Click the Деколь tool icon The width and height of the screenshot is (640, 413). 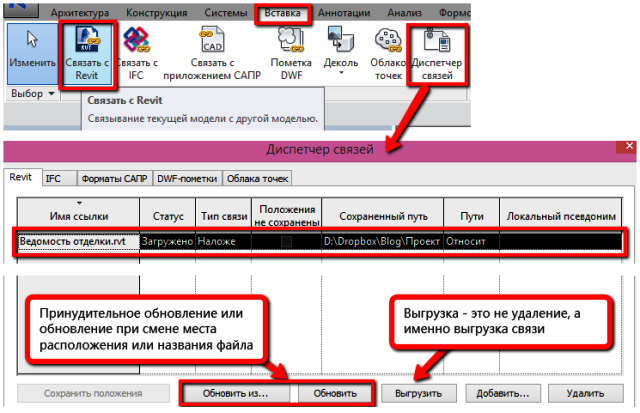point(341,40)
